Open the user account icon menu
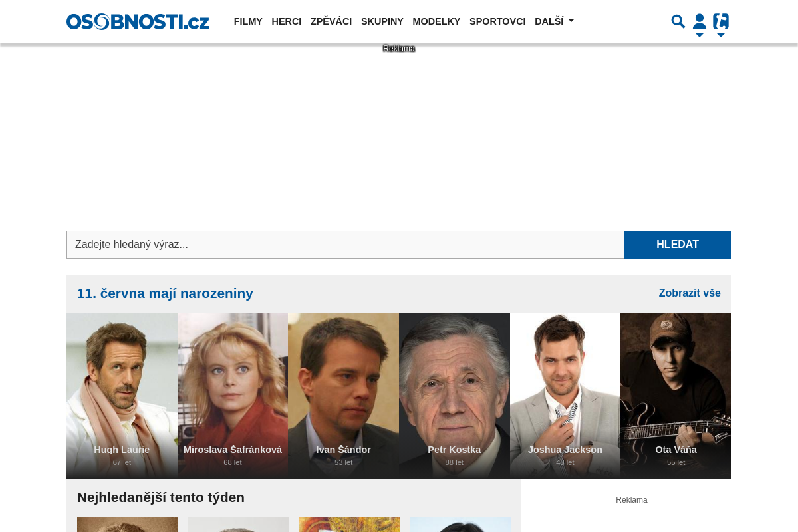This screenshot has width=798, height=532. point(700,25)
